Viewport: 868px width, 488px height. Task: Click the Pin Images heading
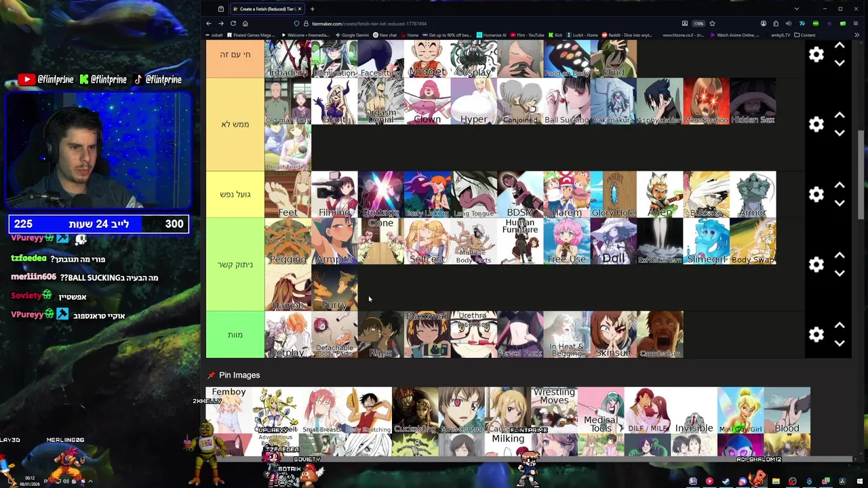239,375
